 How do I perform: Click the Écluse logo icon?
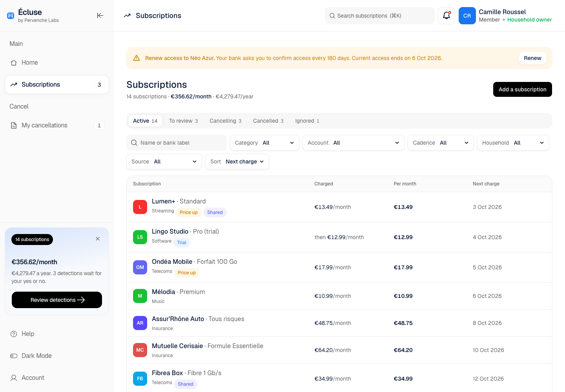coord(11,16)
